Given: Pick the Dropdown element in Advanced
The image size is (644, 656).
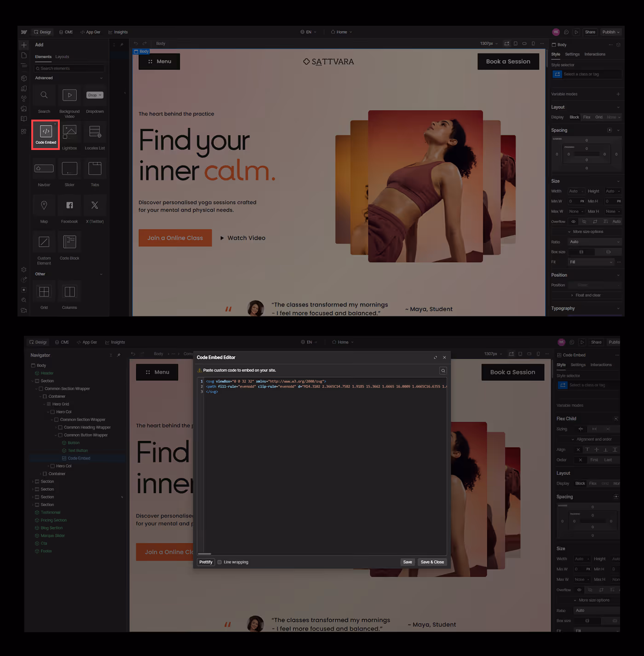Looking at the screenshot, I should 95,99.
